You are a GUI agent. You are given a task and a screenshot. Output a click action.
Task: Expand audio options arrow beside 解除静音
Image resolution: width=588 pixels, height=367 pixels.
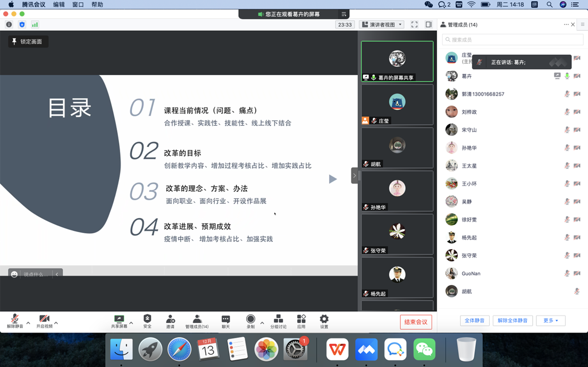[x=28, y=323]
